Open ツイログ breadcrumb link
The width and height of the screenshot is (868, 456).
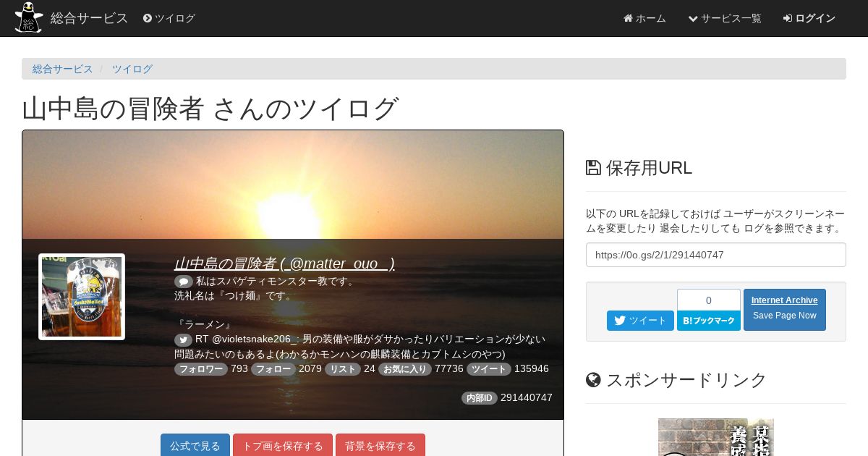coord(132,69)
